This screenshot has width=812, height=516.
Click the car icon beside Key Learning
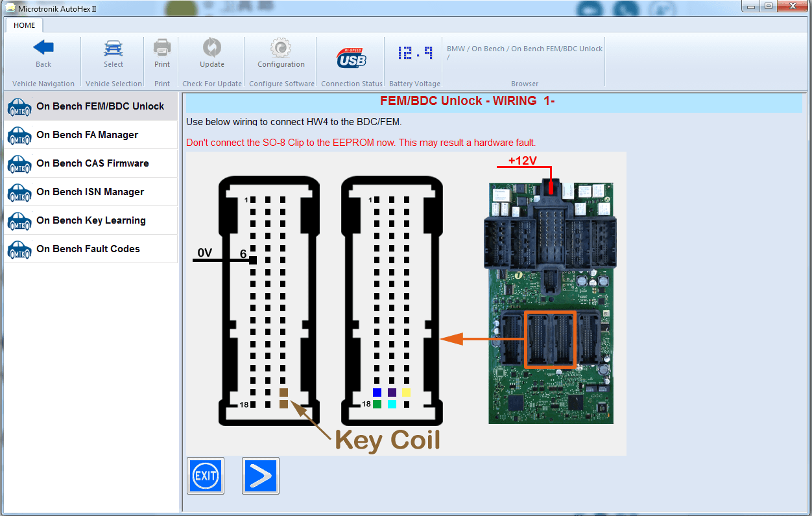(x=19, y=221)
